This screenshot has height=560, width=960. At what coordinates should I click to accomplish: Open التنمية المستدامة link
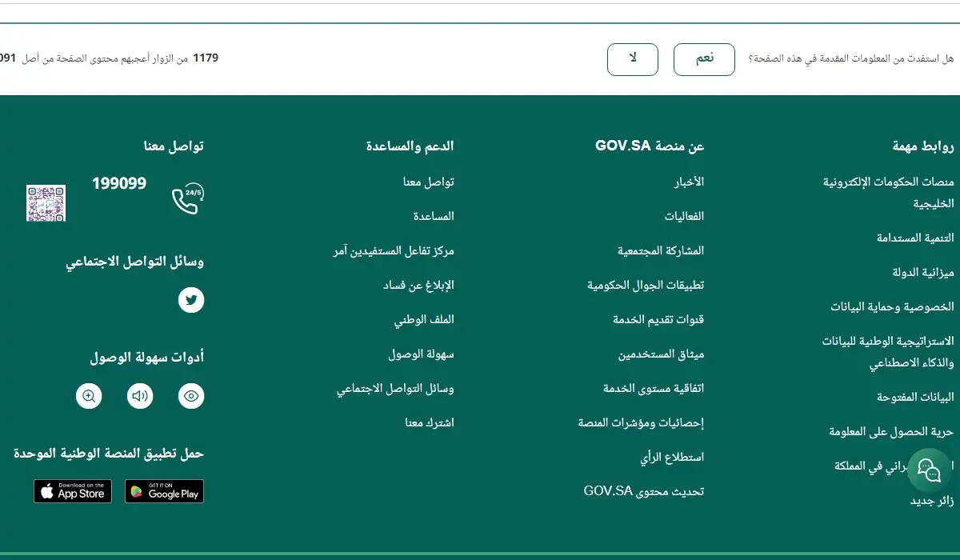915,238
